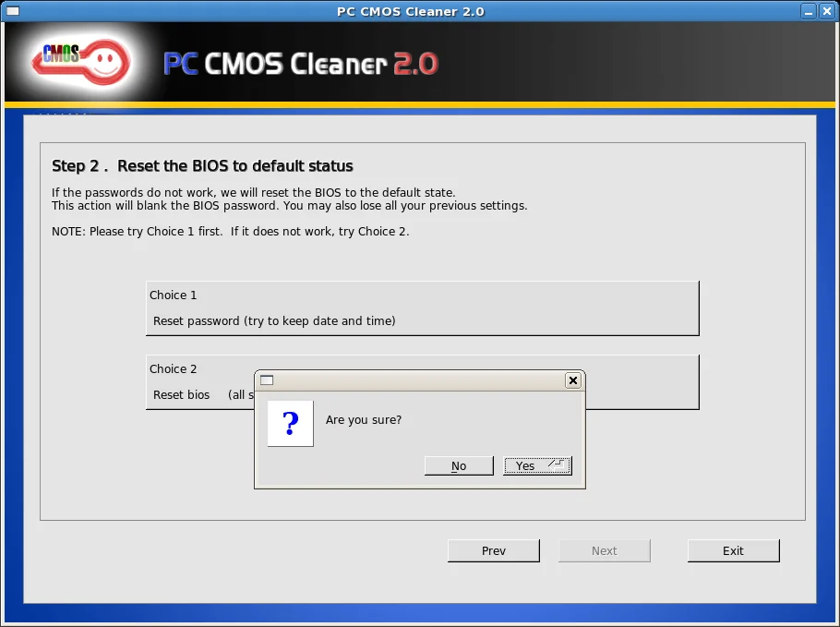Screen dimensions: 840x627
Task: Click the PC CMOS Cleaner 2.0 banner title
Action: point(300,64)
